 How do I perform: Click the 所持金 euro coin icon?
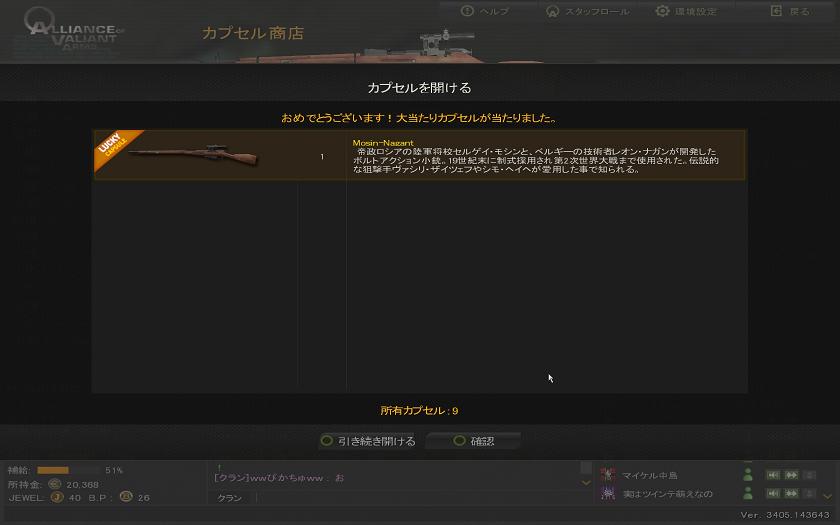[55, 484]
